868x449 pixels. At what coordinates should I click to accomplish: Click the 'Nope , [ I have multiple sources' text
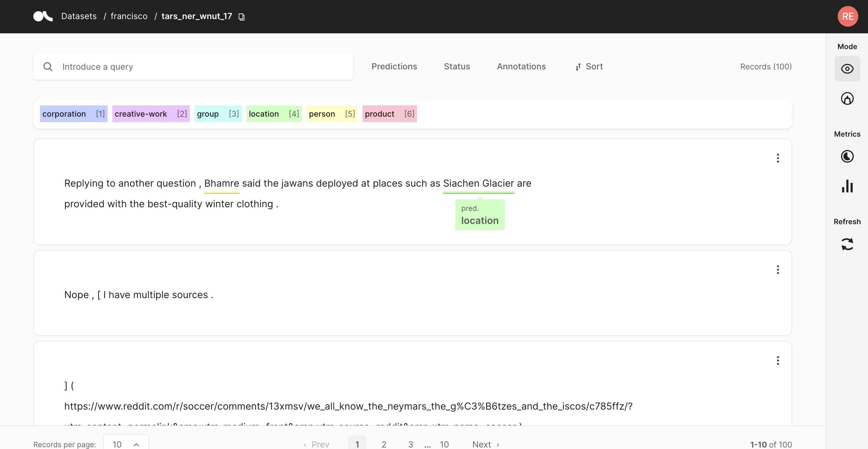tap(139, 294)
